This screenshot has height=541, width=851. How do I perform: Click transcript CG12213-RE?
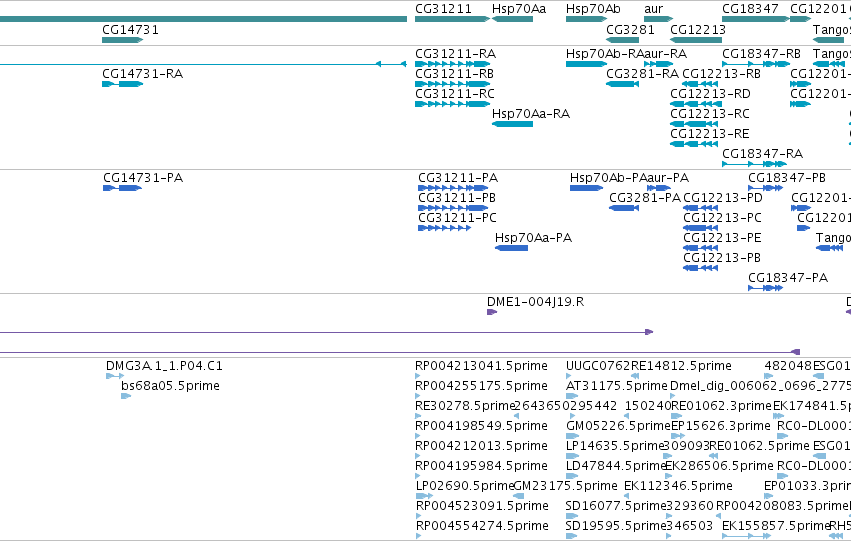coord(694,144)
